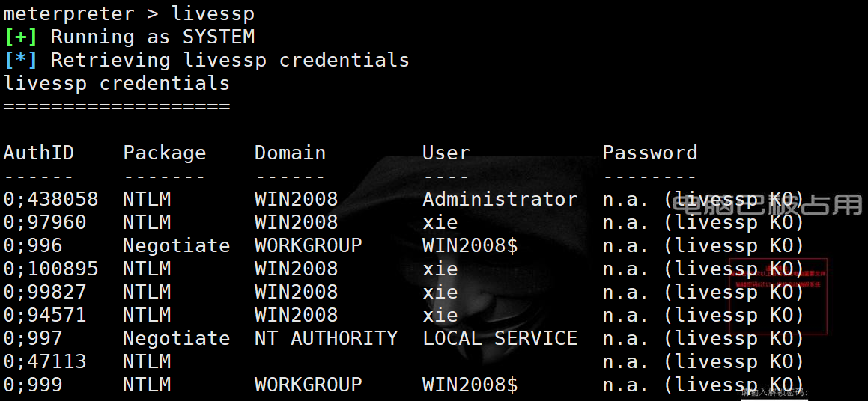Click user xie in the 0;100895 row
Screen dimensions: 868x401
pyautogui.click(x=440, y=269)
